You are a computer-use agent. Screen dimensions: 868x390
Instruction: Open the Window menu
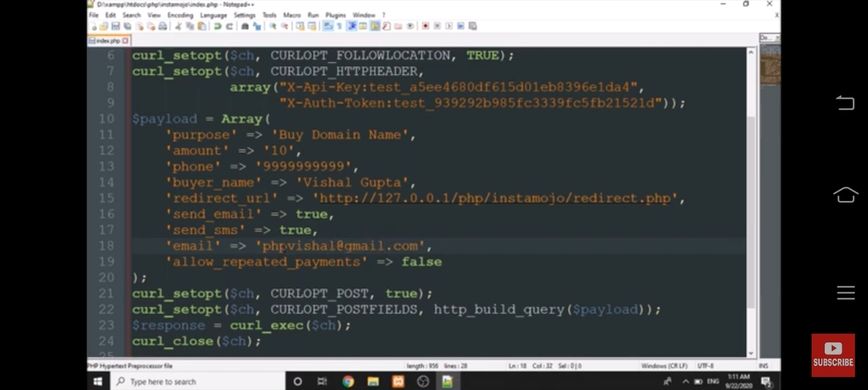click(x=364, y=15)
